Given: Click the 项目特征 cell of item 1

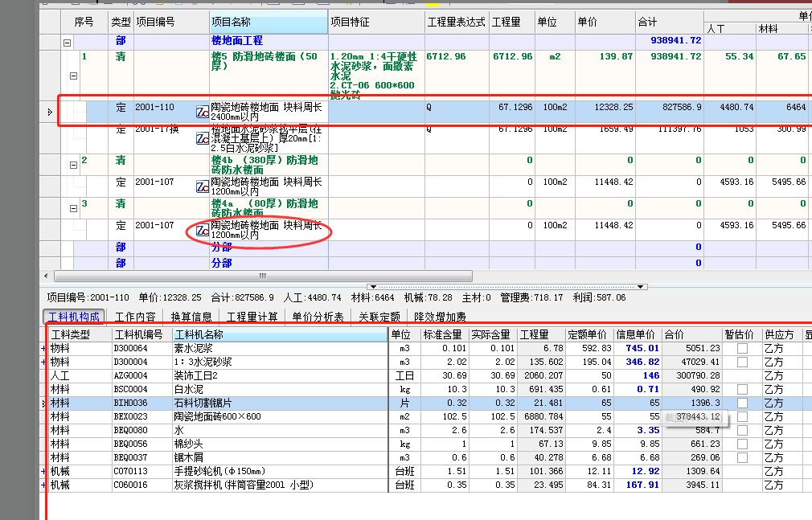Looking at the screenshot, I should 376,74.
